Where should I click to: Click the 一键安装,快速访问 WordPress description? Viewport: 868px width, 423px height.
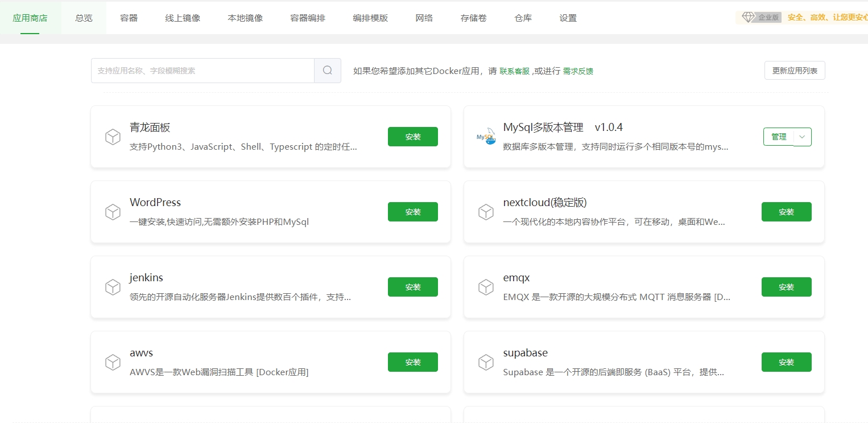pyautogui.click(x=219, y=222)
